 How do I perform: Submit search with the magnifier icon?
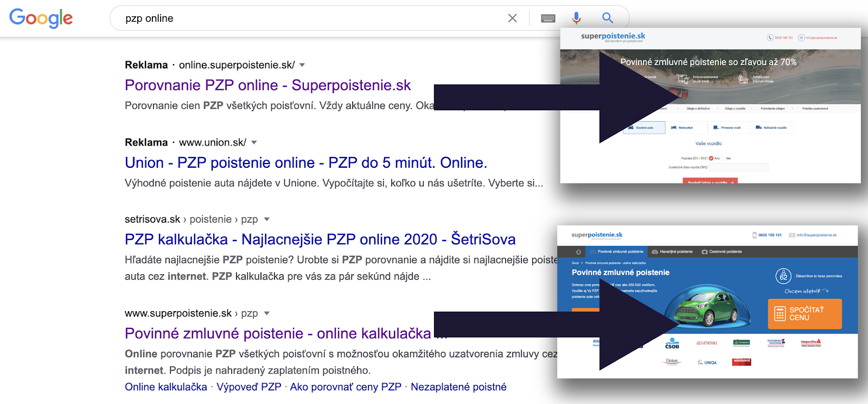[608, 18]
